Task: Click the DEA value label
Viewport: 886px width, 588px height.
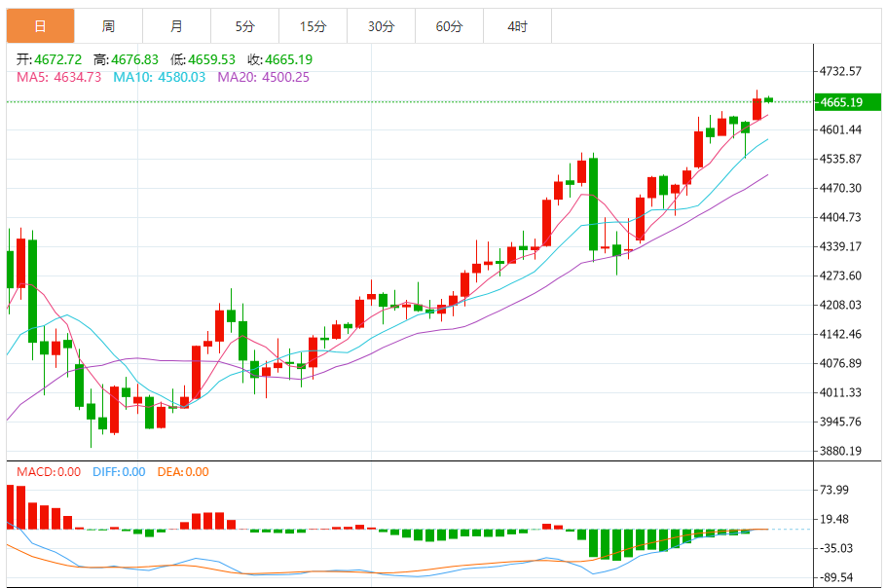Action: (x=182, y=472)
